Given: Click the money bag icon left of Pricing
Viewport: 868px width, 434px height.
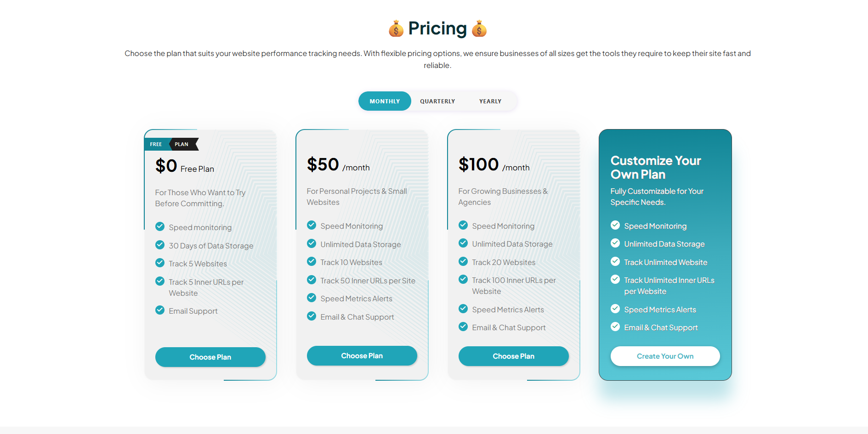Looking at the screenshot, I should click(396, 28).
